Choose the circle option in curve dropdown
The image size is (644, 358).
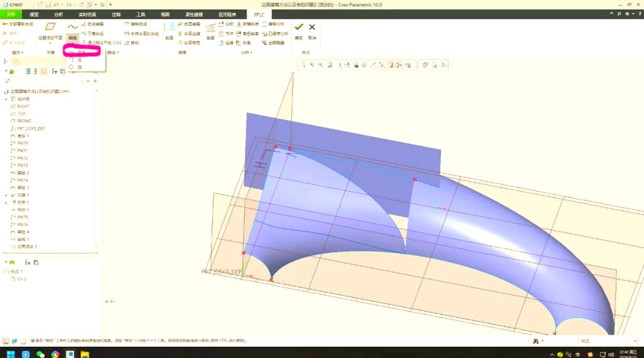pos(76,67)
